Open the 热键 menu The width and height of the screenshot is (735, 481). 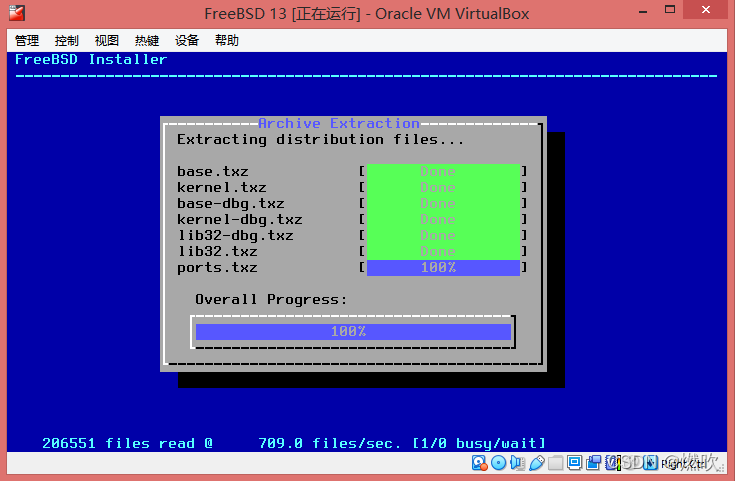click(147, 41)
